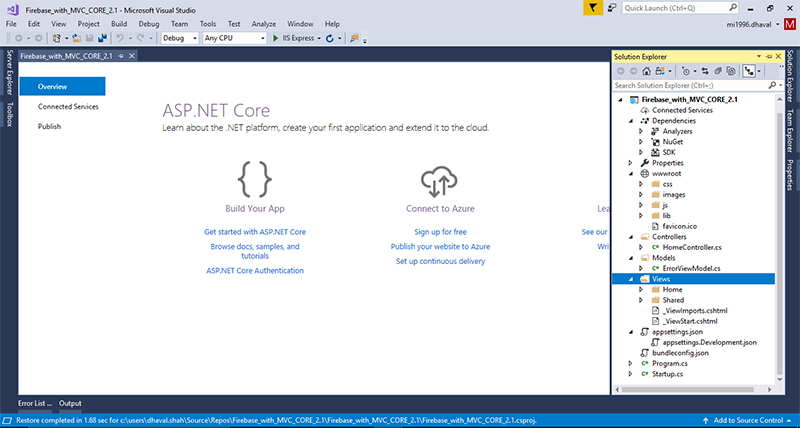Viewport: 800px width, 428px height.
Task: Open the notifications flag icon
Action: click(592, 8)
